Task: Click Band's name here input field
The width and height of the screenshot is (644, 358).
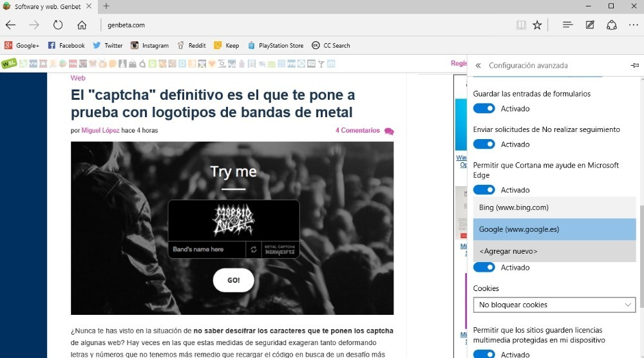Action: (207, 249)
